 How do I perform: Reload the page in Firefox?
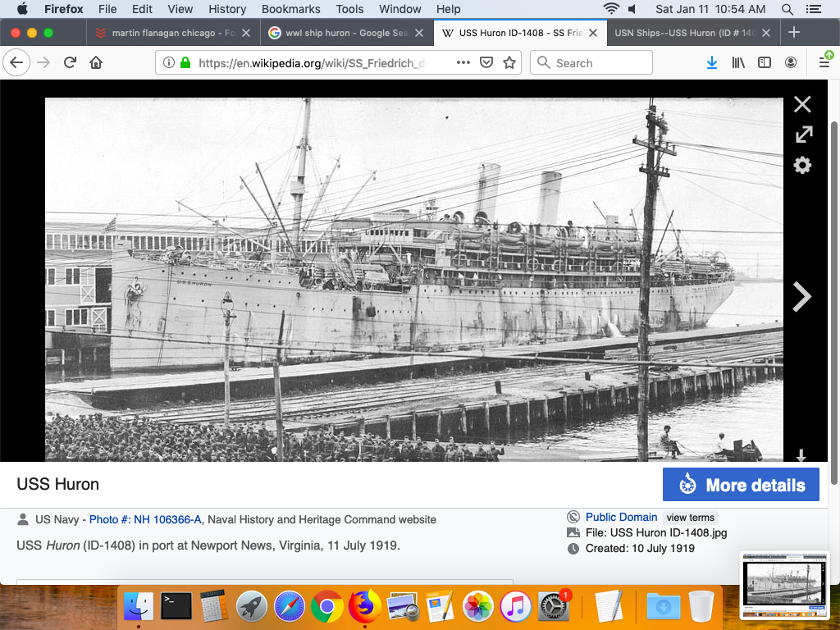tap(71, 62)
